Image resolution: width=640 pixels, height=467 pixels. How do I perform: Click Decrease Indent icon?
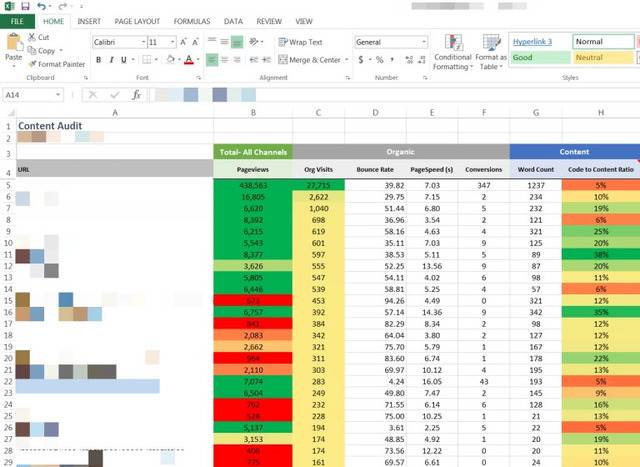pyautogui.click(x=254, y=60)
